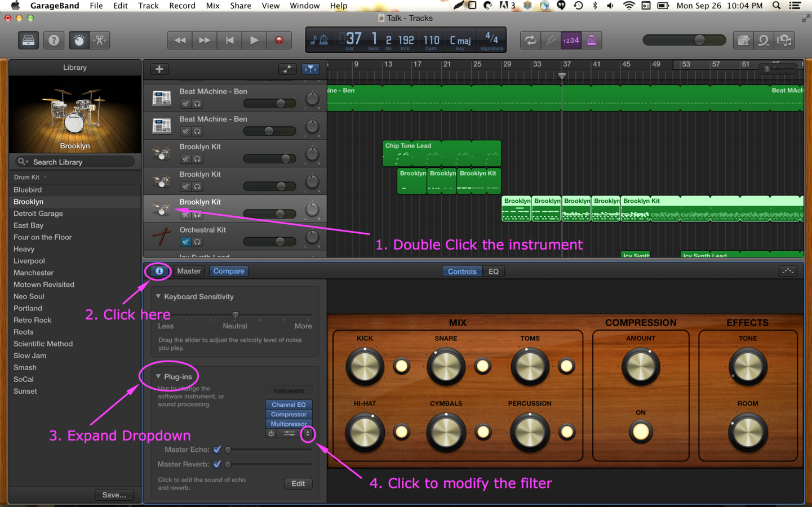Open the Arpeggiator button at panel right
Viewport: 812px width, 507px height.
pos(788,271)
